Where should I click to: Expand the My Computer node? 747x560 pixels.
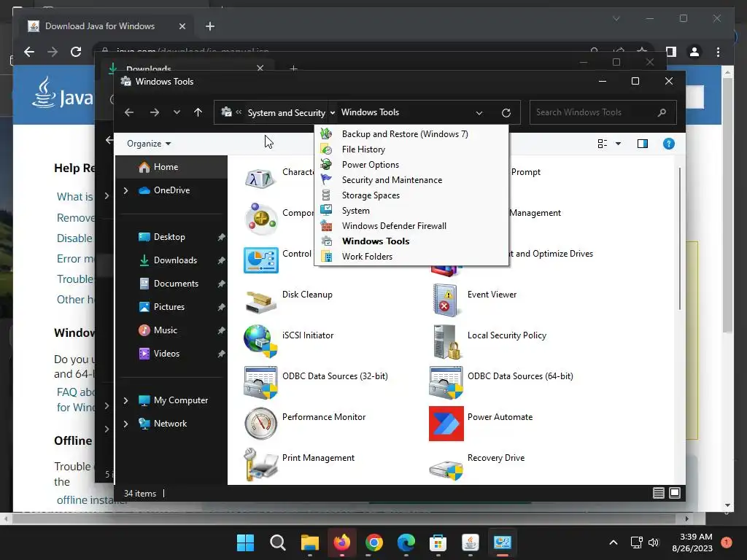click(125, 400)
